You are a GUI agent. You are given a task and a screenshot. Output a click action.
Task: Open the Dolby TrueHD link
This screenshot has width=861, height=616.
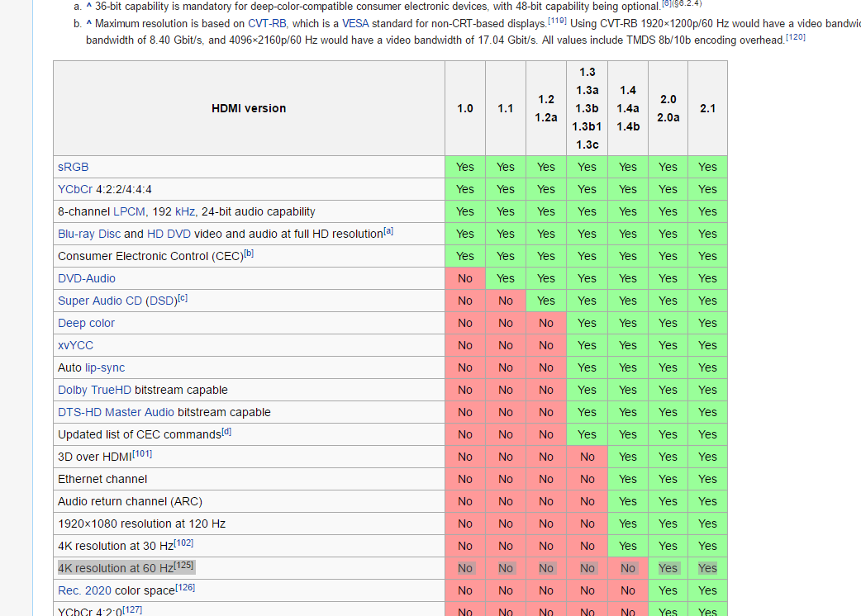click(x=94, y=390)
